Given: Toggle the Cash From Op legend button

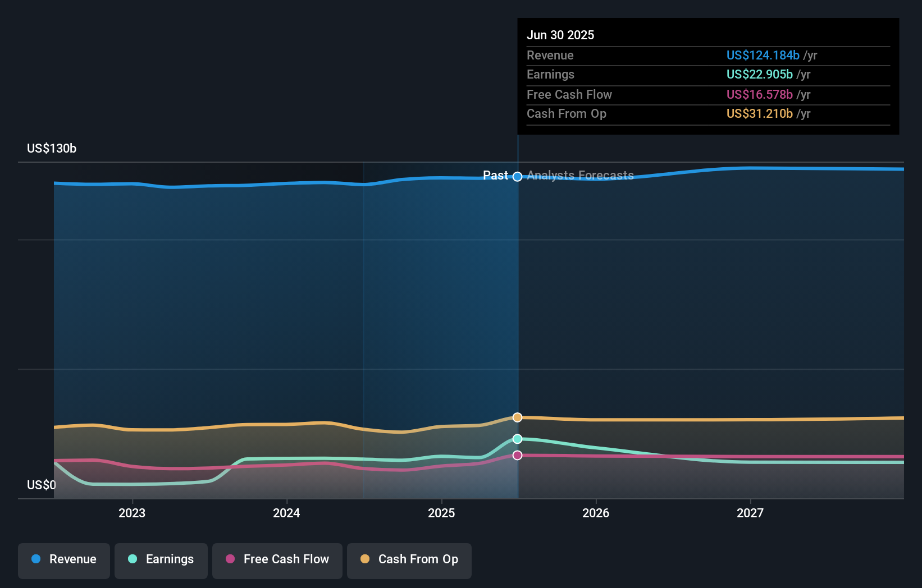Looking at the screenshot, I should point(409,561).
